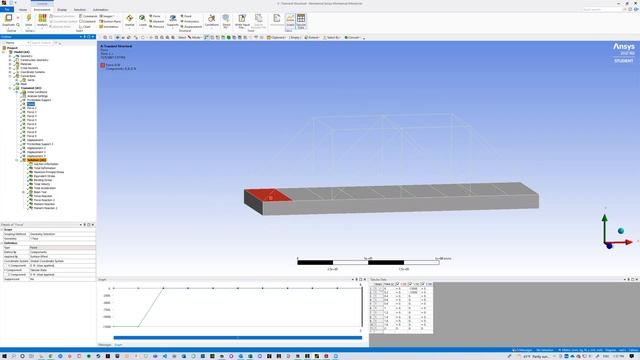The height and width of the screenshot is (360, 640).
Task: Switch to the Home ribbon tab
Action: pyautogui.click(x=23, y=9)
